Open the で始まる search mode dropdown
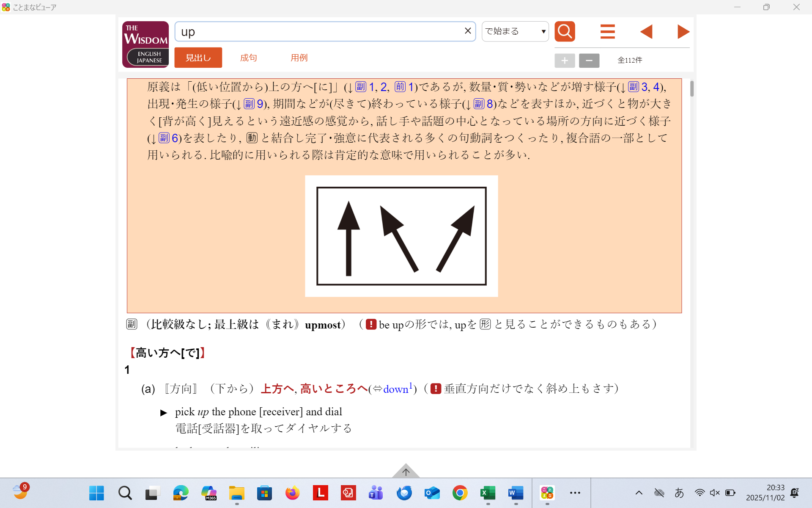Viewport: 812px width, 508px height. coord(515,31)
